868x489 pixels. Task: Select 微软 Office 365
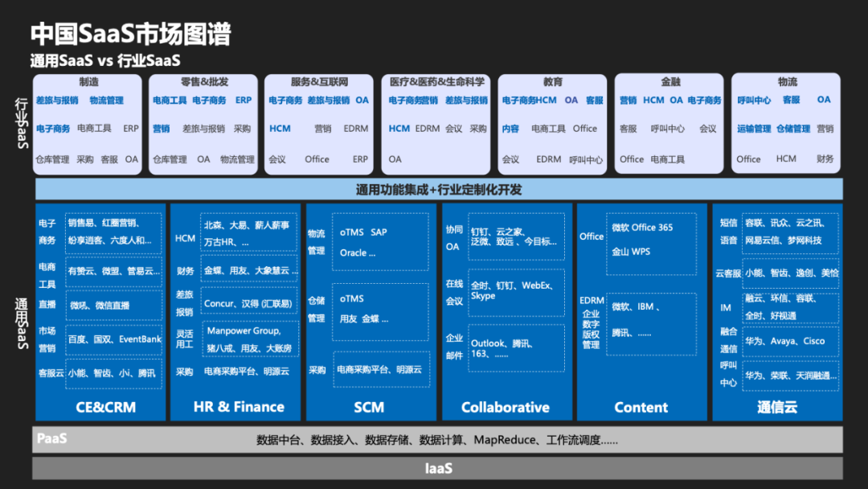tap(642, 228)
